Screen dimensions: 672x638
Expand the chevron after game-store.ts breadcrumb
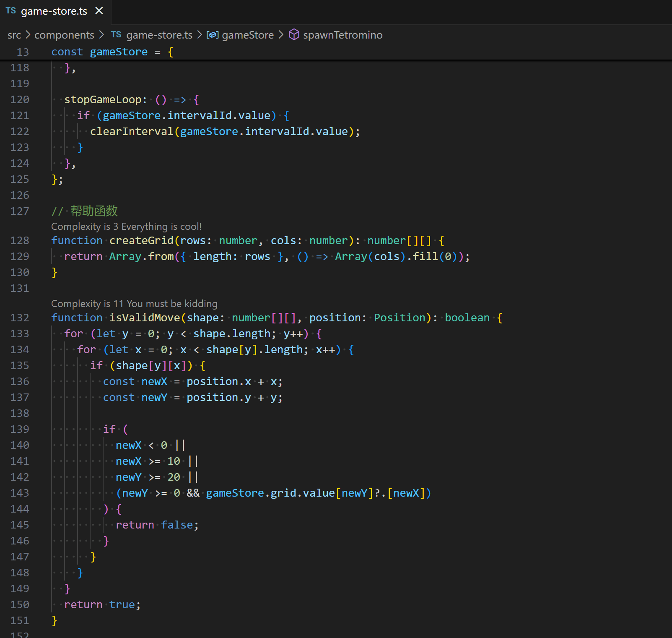[x=199, y=34]
